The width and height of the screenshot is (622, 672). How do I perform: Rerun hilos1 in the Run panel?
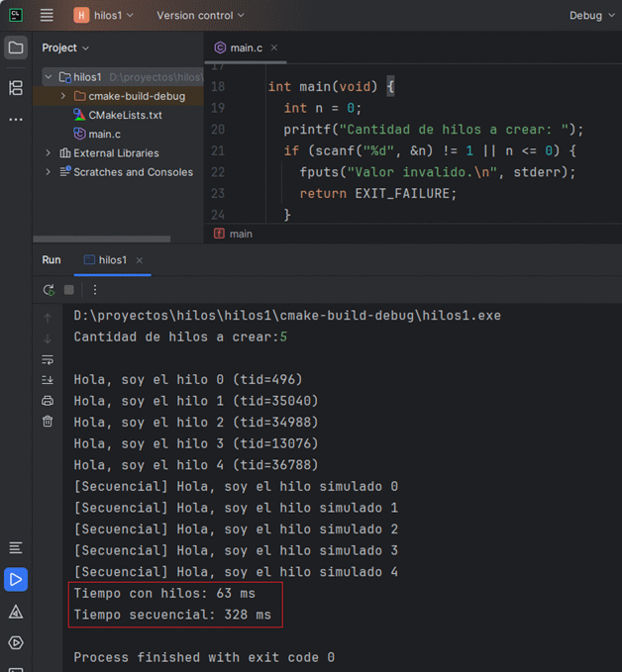(x=48, y=290)
